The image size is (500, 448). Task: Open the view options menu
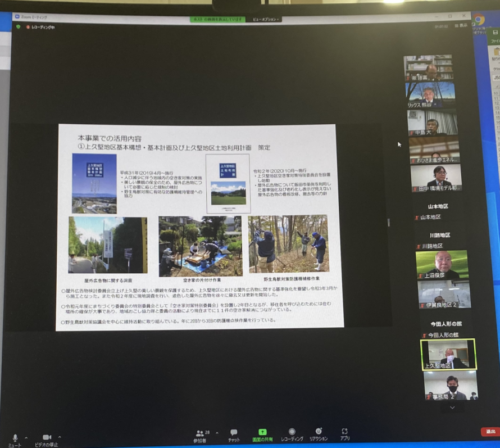tap(266, 19)
